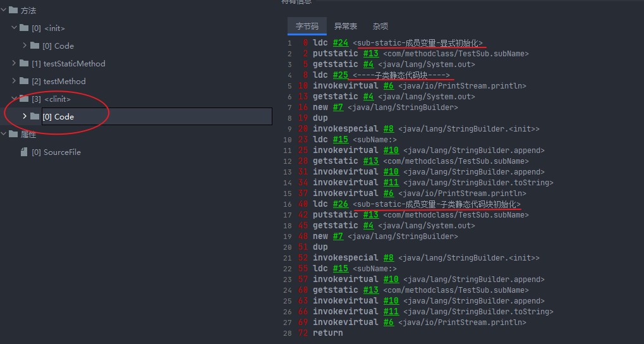Follow #8 link on offset 52 invokespecial
The image size is (644, 344).
point(389,258)
